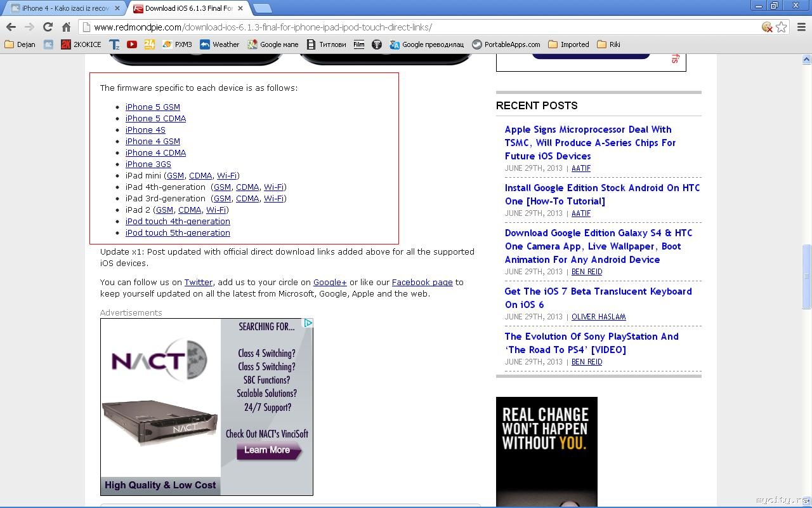
Task: Open the iPhone 4 CDMA firmware link
Action: [155, 153]
